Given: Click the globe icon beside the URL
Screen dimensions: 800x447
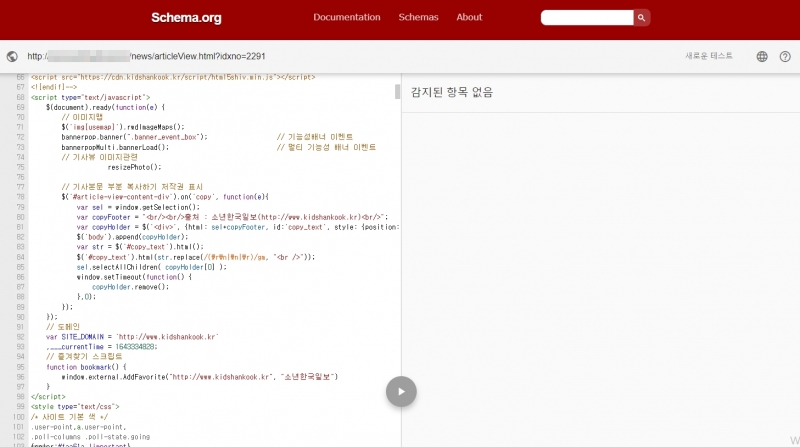Looking at the screenshot, I should pos(12,56).
